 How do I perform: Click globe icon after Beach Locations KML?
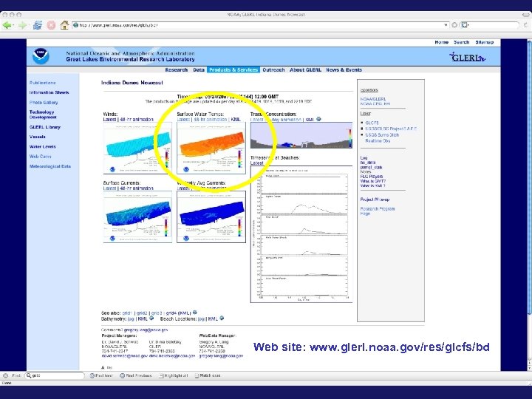[222, 318]
